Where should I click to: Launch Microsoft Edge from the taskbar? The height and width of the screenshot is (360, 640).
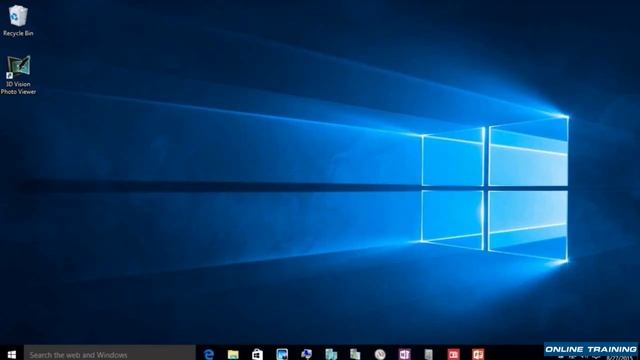tap(209, 354)
